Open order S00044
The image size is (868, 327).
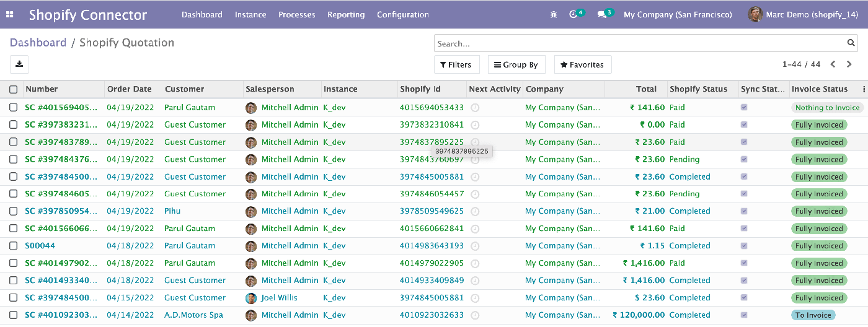40,246
